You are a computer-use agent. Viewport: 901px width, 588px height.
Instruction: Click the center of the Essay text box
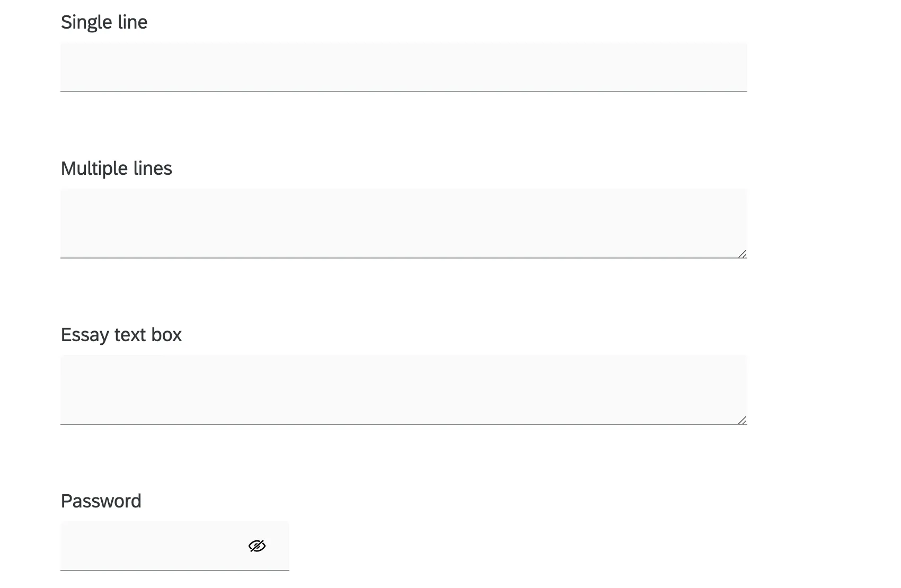403,389
